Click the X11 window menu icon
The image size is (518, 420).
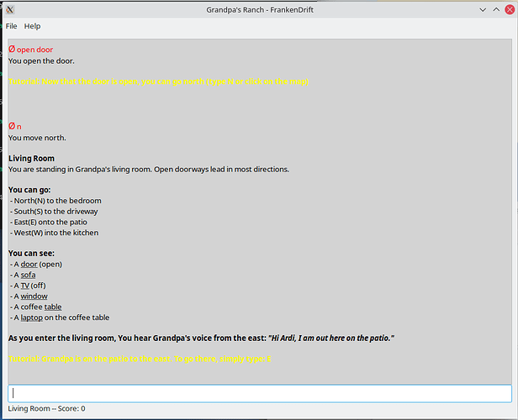[10, 10]
